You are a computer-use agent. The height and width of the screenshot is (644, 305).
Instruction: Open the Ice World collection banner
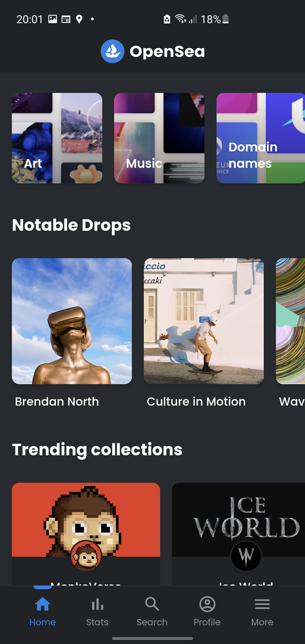[x=239, y=520]
